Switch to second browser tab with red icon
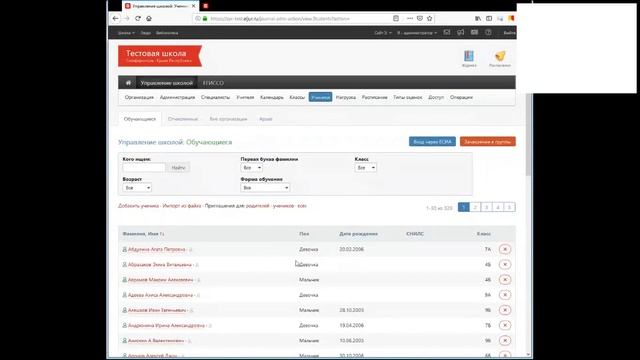Image resolution: width=640 pixels, height=360 pixels. [x=206, y=6]
